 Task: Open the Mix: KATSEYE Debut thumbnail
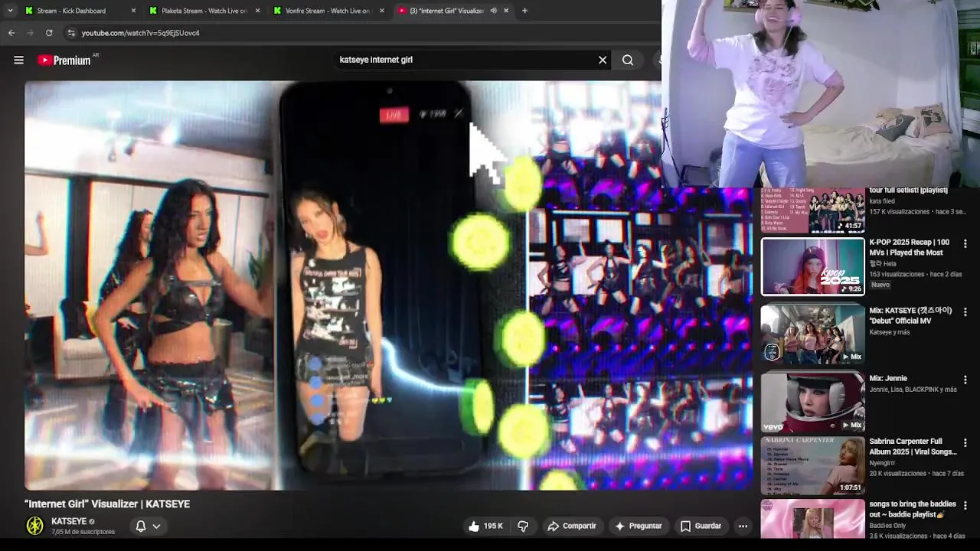pyautogui.click(x=812, y=334)
